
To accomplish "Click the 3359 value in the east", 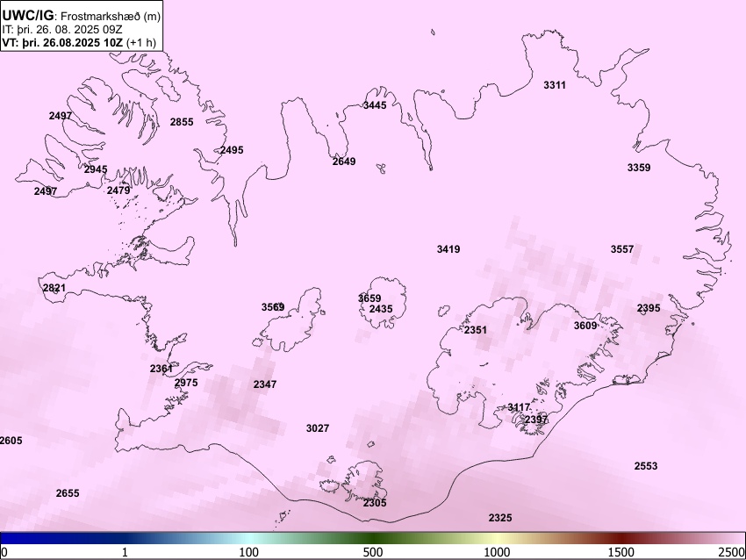I will click(x=639, y=168).
